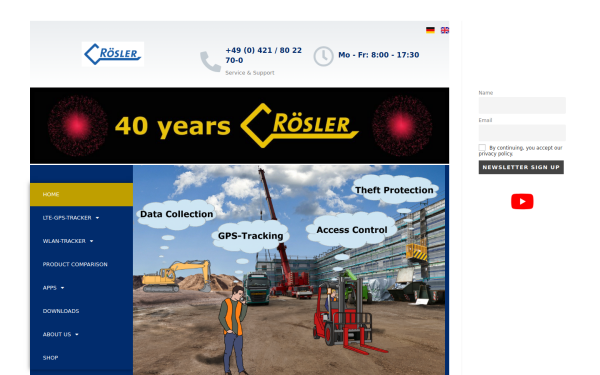The height and width of the screenshot is (375, 600).
Task: Click the yellow excavator in the image
Action: (177, 276)
